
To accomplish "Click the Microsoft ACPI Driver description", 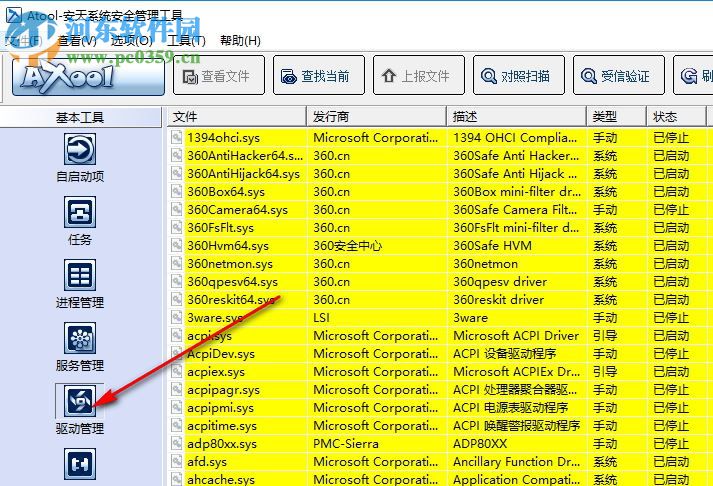I will 516,336.
